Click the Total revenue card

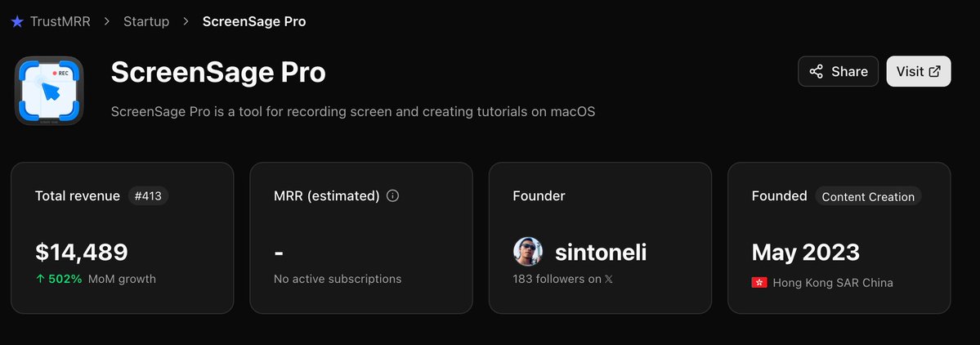(122, 237)
